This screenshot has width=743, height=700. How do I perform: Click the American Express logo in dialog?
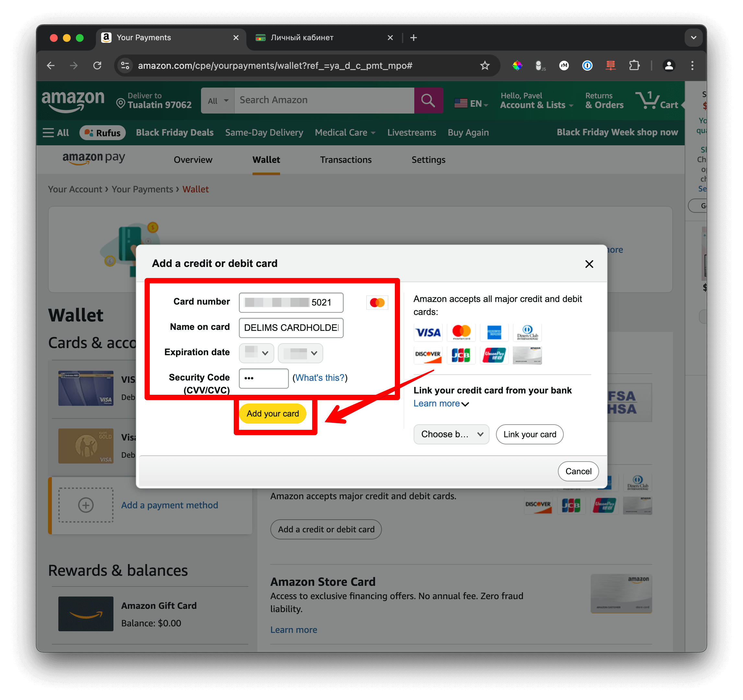coord(494,332)
